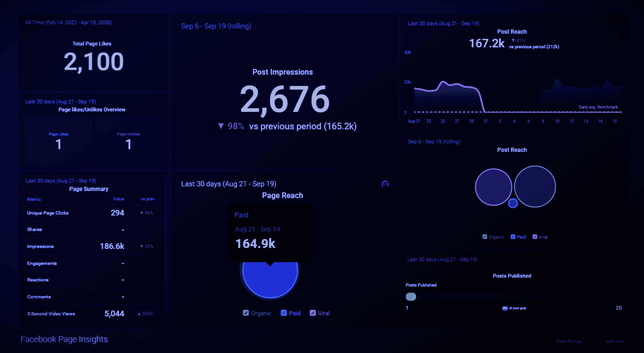Toggle the Organic checkbox under Page Reach

(x=246, y=313)
